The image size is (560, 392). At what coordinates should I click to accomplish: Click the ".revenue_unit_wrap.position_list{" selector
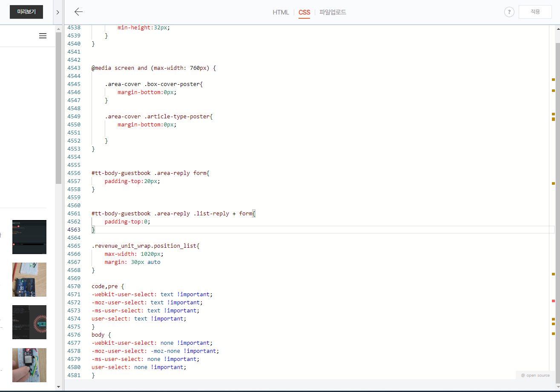coord(146,246)
